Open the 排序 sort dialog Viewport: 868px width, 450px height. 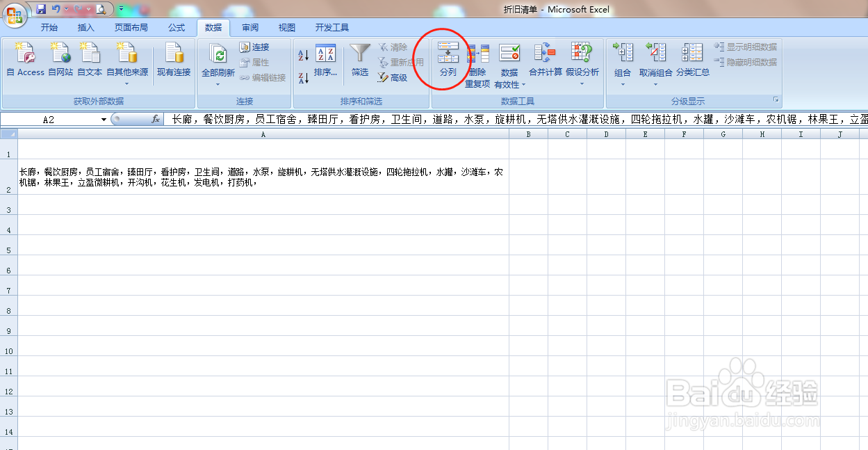point(325,61)
